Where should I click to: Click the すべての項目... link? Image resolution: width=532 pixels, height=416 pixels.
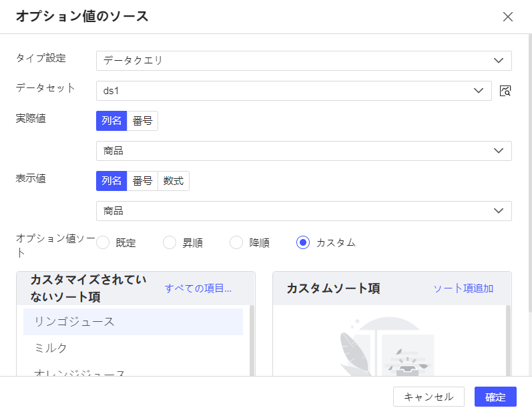198,288
